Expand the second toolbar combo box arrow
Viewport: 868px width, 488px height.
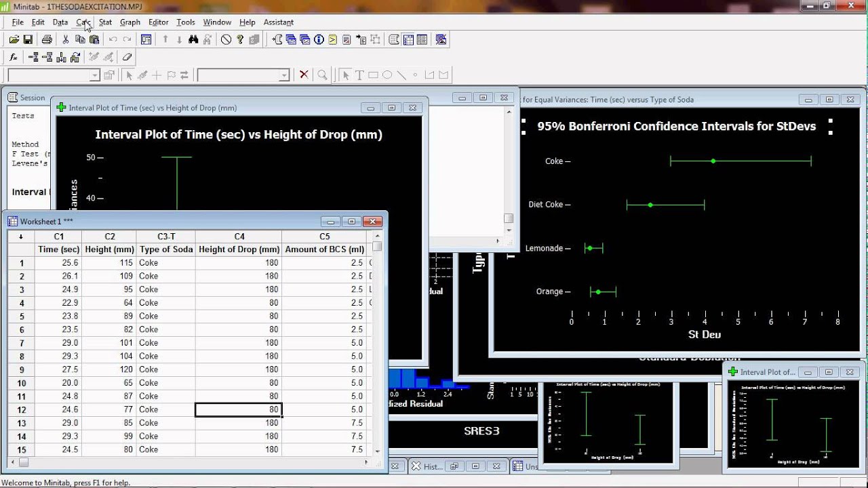point(284,75)
